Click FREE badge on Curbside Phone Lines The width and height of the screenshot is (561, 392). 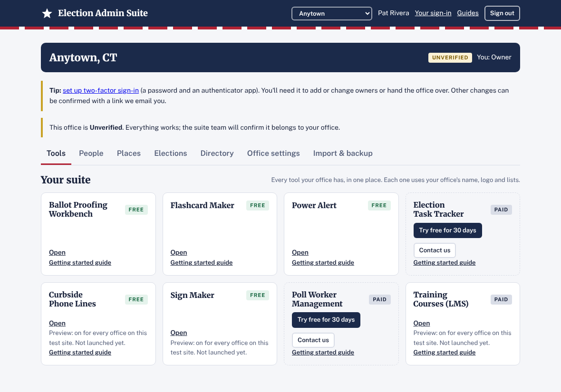point(136,299)
